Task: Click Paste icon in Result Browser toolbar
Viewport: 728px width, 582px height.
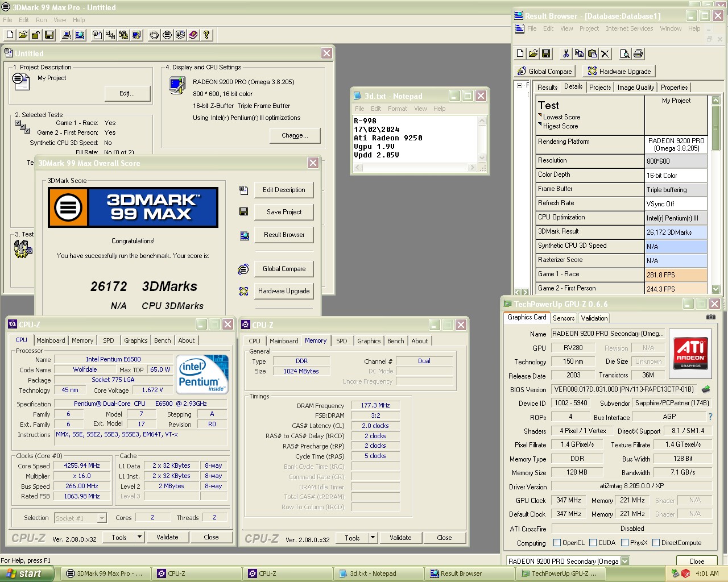Action: (x=592, y=53)
